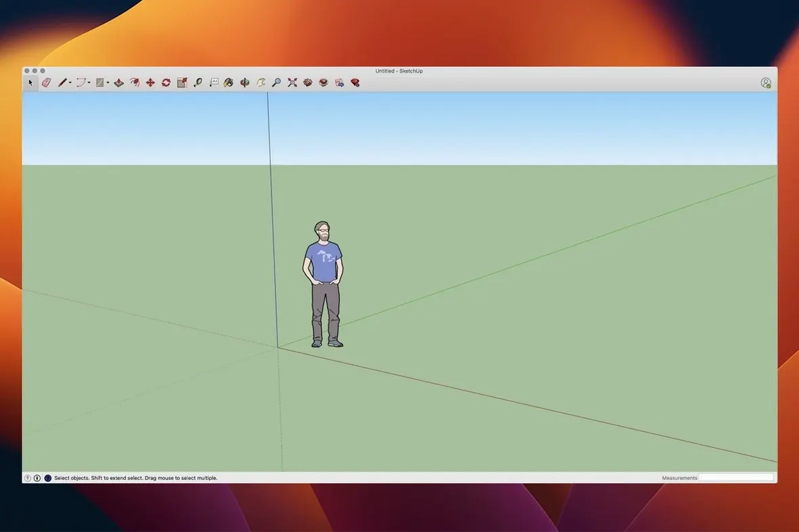This screenshot has height=532, width=799.
Task: Select the Rectangle shape tool
Action: click(x=100, y=83)
